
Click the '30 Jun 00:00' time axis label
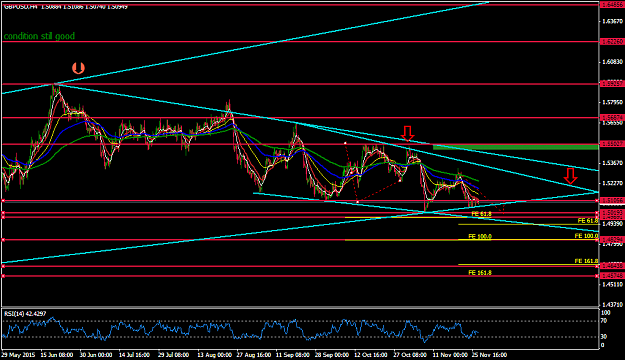click(x=96, y=355)
